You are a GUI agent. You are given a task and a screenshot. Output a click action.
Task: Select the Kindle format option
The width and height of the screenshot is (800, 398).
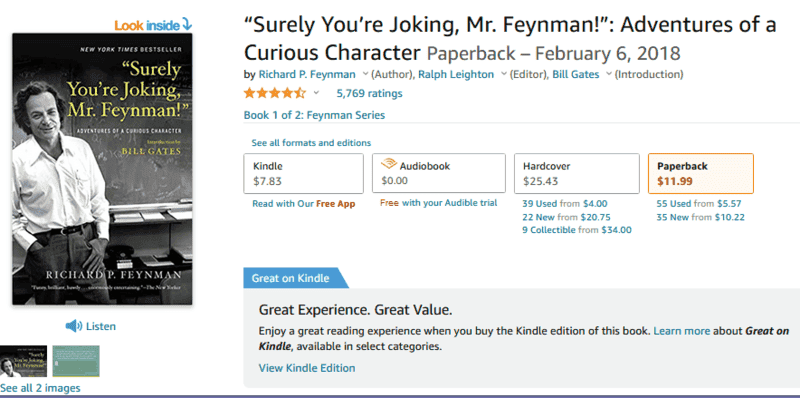(x=304, y=173)
